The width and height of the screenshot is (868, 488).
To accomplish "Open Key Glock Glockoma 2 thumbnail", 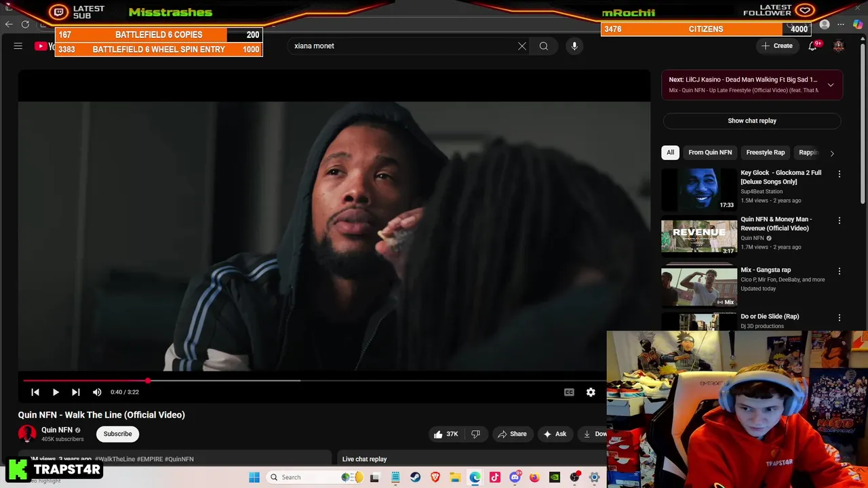I will (x=699, y=189).
